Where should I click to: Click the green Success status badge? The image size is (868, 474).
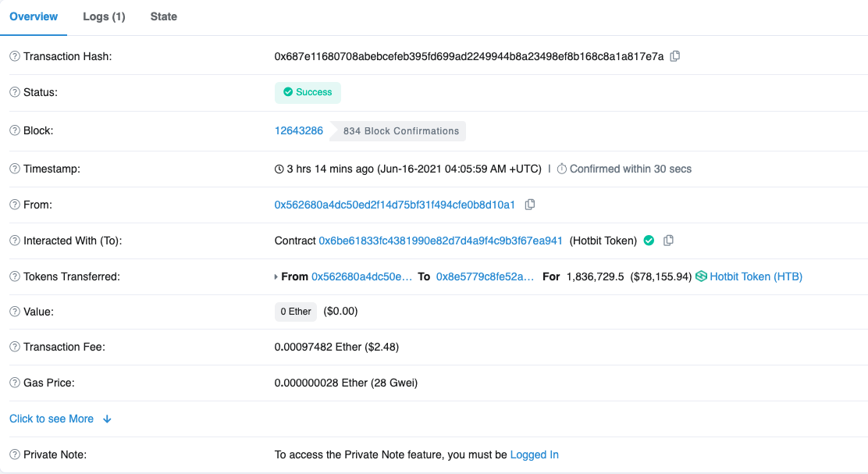point(308,92)
